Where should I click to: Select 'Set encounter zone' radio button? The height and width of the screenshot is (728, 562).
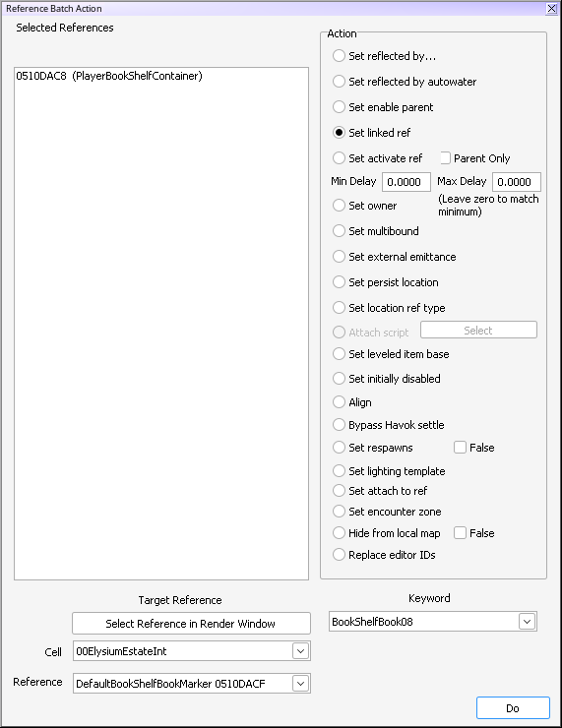[x=339, y=512]
